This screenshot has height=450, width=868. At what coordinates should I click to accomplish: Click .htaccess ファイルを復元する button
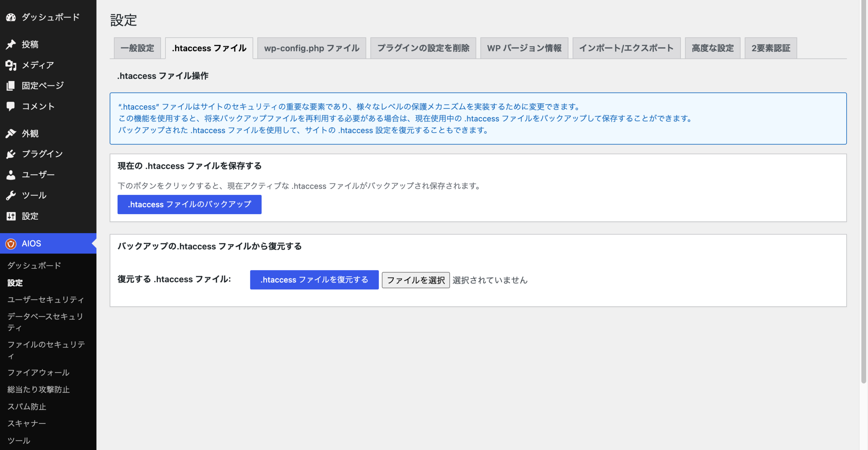pos(314,280)
